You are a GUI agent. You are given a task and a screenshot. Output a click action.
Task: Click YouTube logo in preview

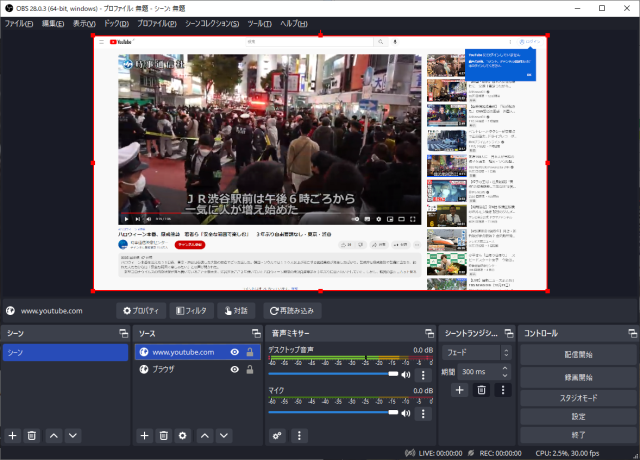point(121,42)
